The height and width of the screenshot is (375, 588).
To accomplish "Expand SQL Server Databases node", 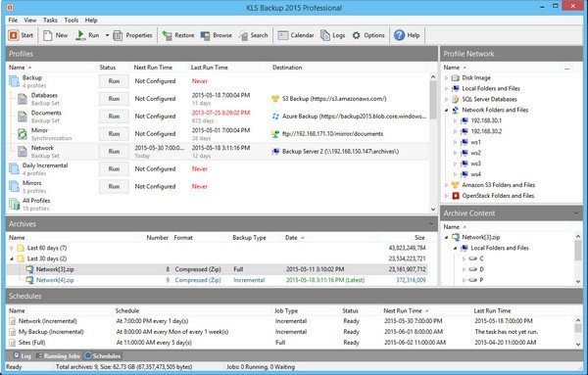I will (x=446, y=99).
